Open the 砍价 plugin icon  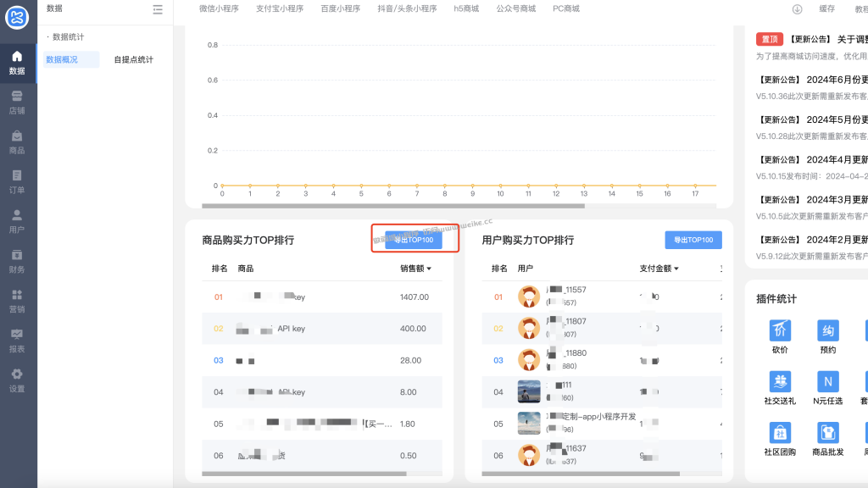780,330
